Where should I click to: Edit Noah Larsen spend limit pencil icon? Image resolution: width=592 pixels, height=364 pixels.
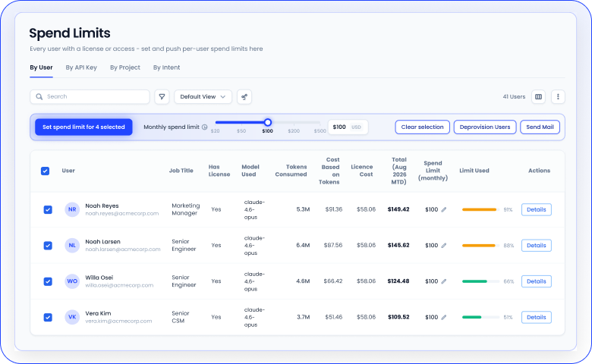444,246
